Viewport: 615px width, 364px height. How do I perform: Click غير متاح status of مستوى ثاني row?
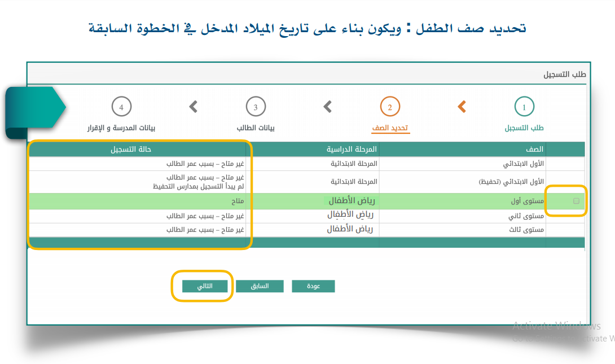[205, 216]
